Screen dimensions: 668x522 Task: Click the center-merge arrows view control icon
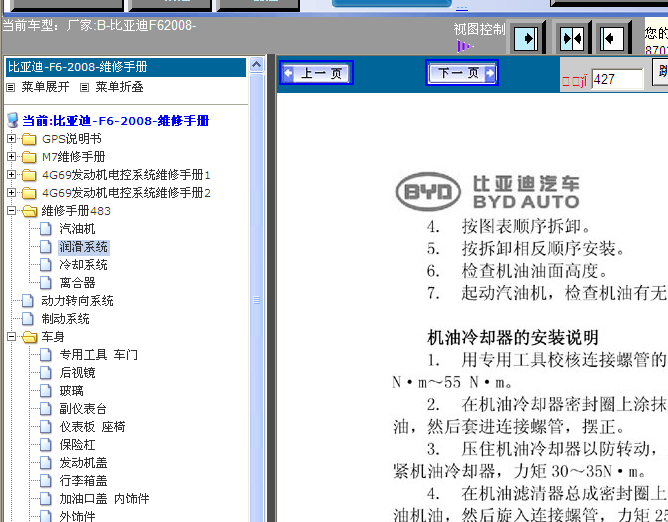pos(572,39)
